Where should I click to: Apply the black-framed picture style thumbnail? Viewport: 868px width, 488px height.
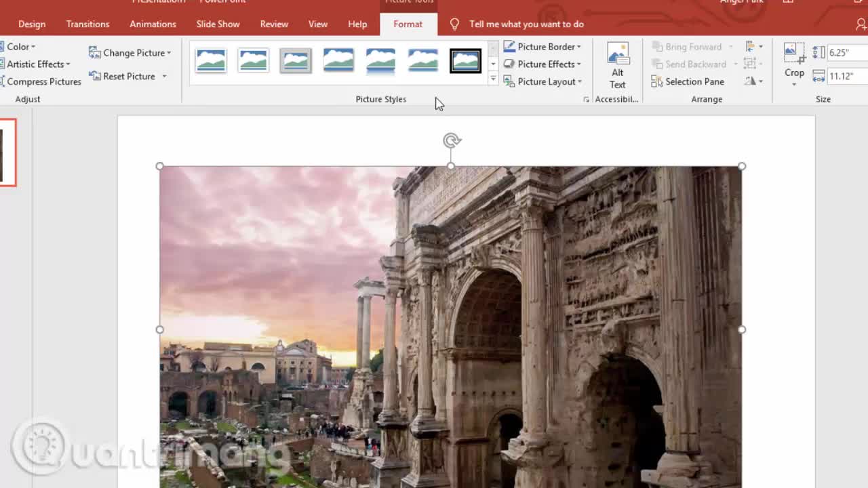465,61
